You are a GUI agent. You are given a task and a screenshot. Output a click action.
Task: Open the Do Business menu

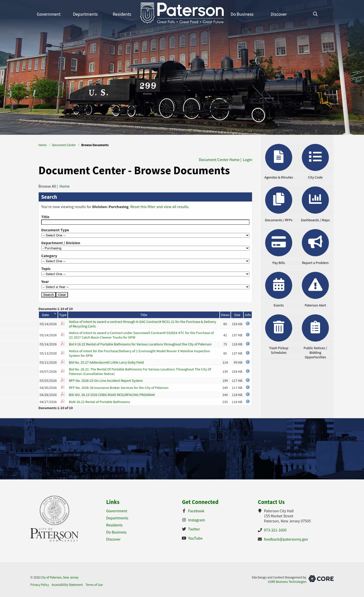242,14
